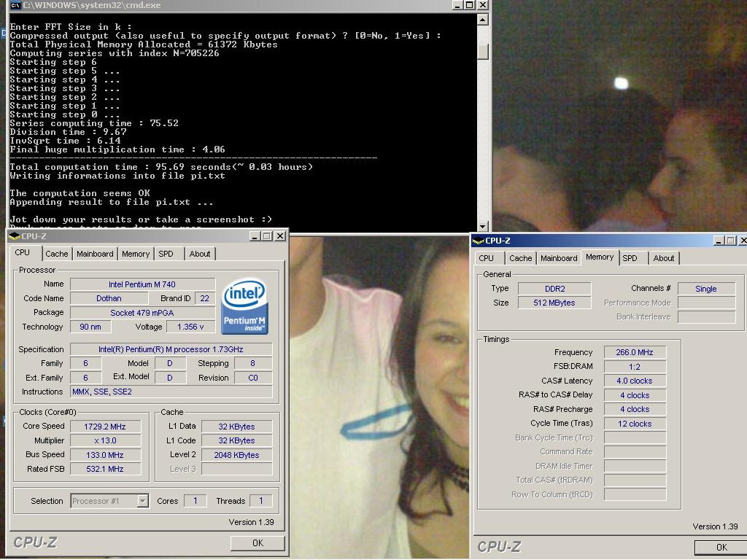Image resolution: width=747 pixels, height=560 pixels.
Task: Click the processor Name field 'Intel Pentium M 740'
Action: click(x=142, y=284)
